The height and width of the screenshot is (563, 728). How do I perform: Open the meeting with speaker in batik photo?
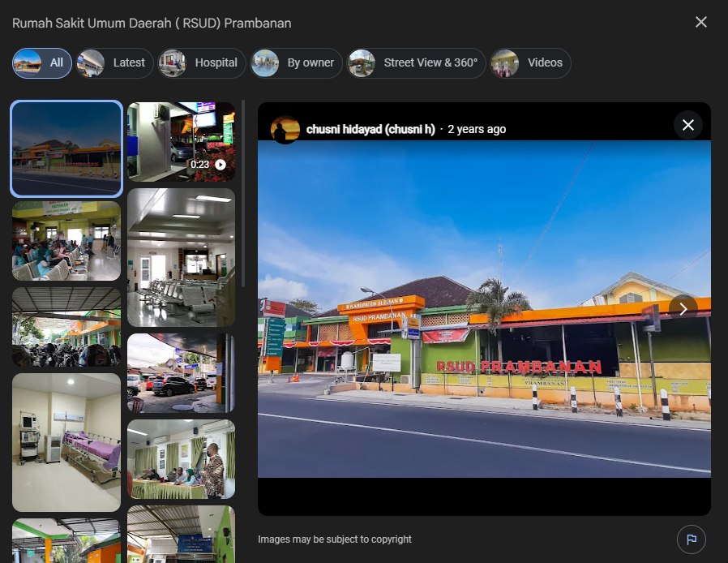181,459
